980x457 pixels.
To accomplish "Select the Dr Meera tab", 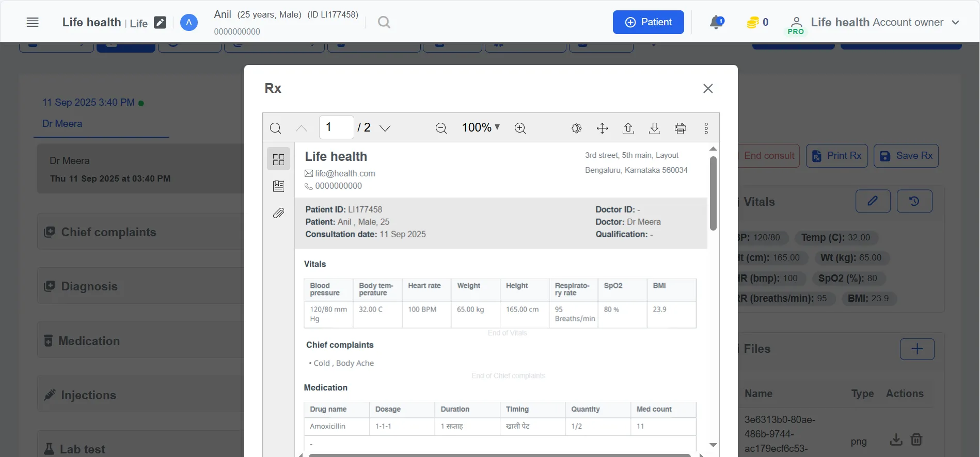I will (x=62, y=124).
